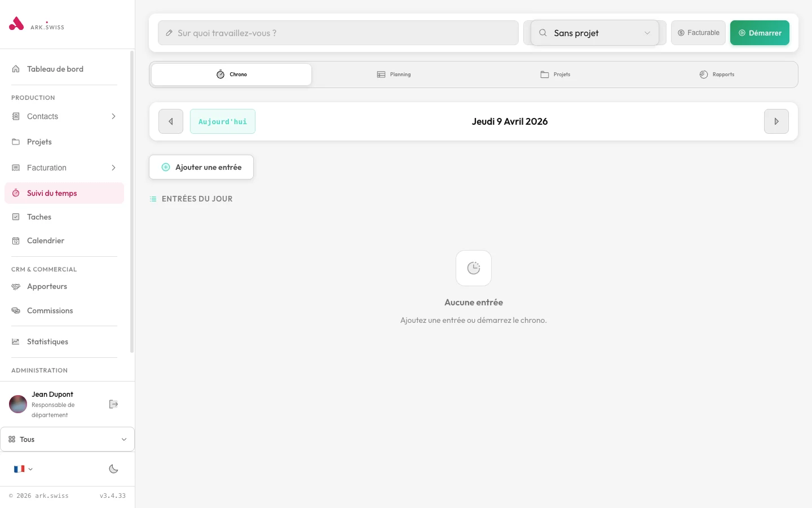The image size is (812, 508).
Task: Click the green Démarrer button
Action: click(x=760, y=33)
